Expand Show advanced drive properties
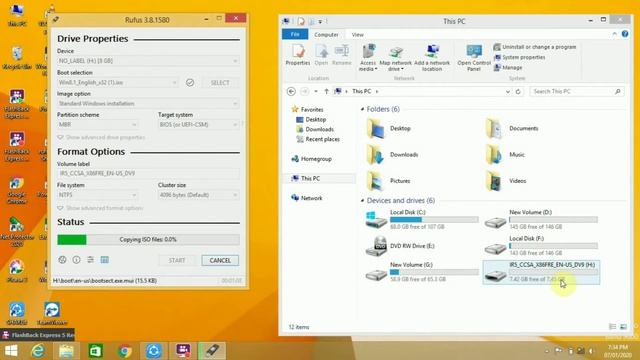This screenshot has width=640, height=360. tap(101, 137)
